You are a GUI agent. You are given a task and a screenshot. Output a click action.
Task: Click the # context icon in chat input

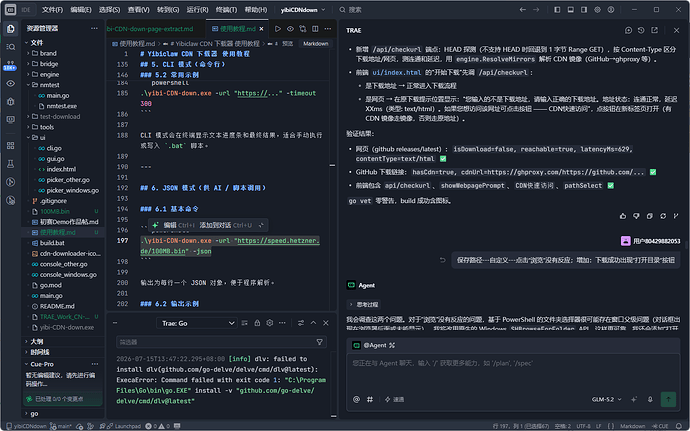tap(370, 399)
